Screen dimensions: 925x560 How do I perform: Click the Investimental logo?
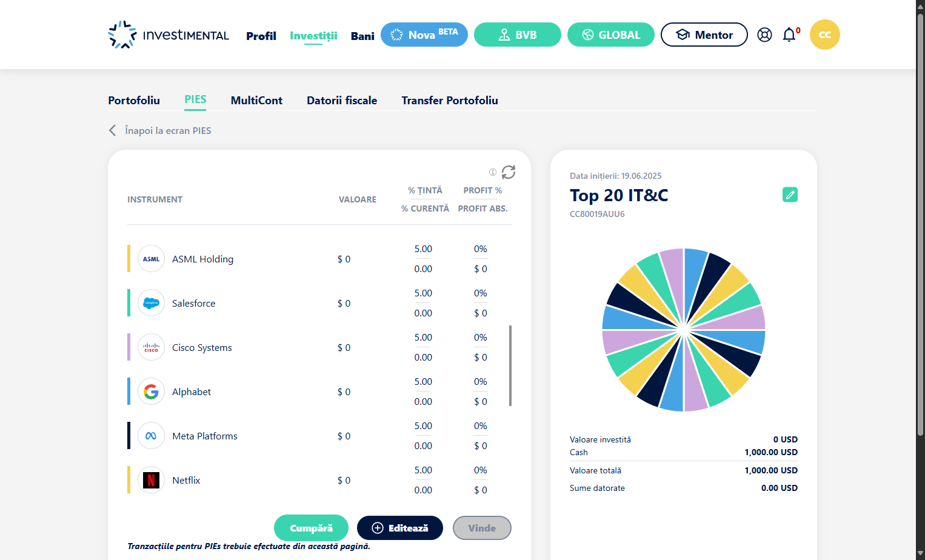[x=169, y=35]
